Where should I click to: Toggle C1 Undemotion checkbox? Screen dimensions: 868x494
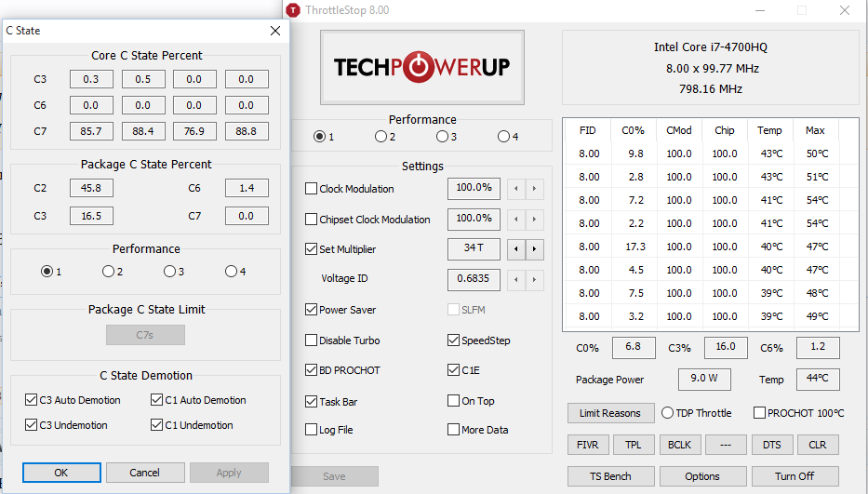coord(156,425)
